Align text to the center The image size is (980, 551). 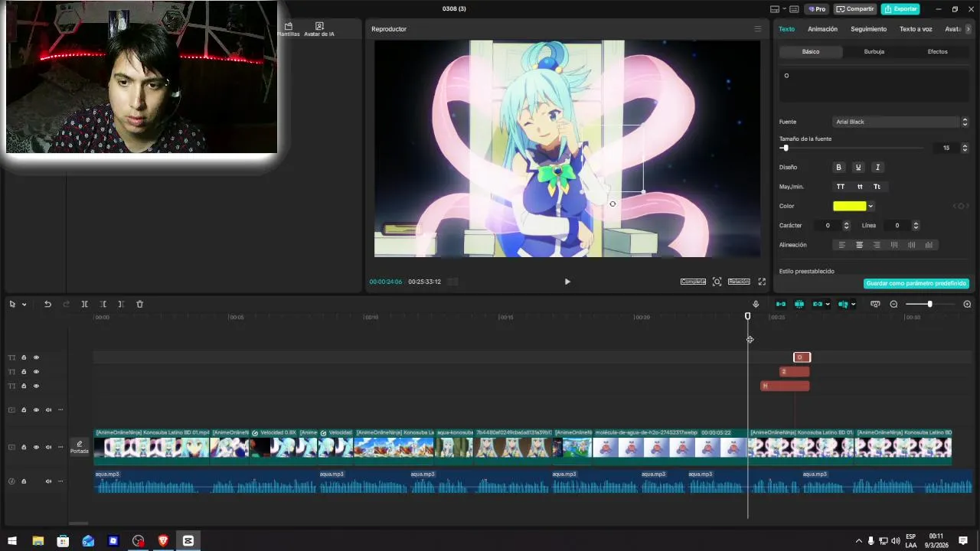click(x=859, y=245)
